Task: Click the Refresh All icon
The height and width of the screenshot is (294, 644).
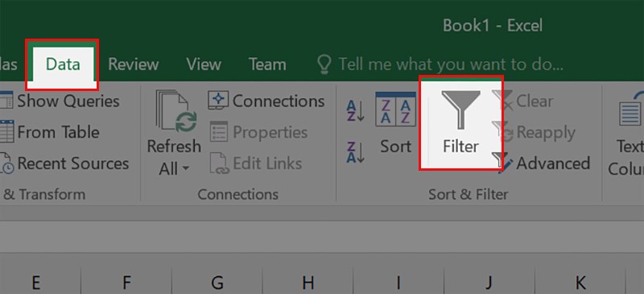Action: (x=175, y=111)
